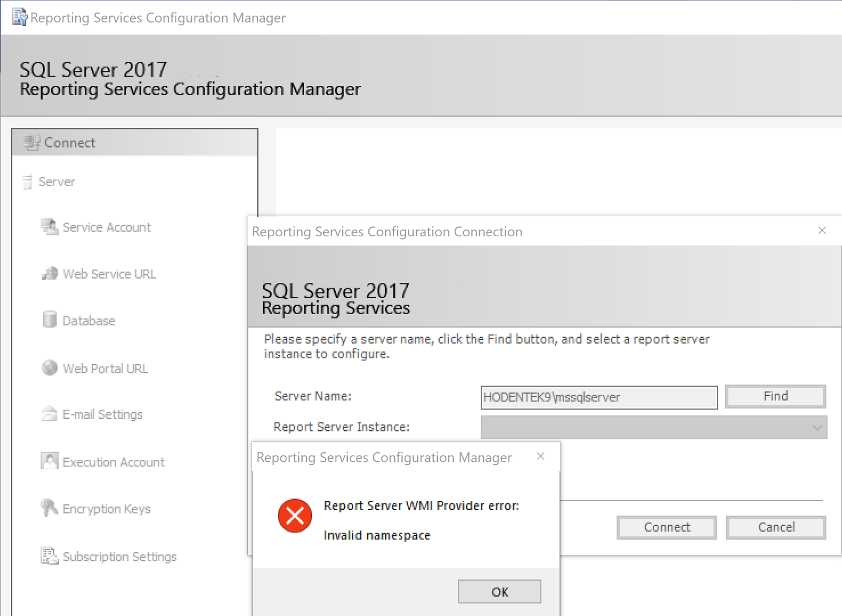Select Server in the navigation pane
Image resolution: width=842 pixels, height=616 pixels.
(x=57, y=181)
